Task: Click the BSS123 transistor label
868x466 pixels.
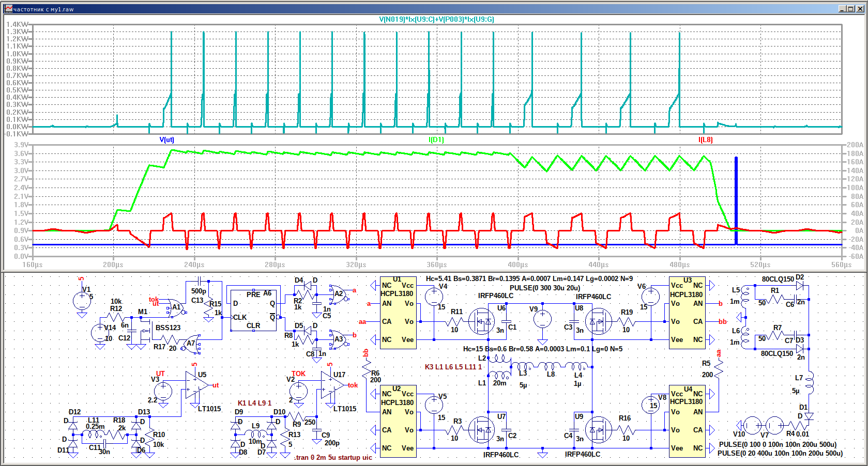Action: (x=168, y=328)
